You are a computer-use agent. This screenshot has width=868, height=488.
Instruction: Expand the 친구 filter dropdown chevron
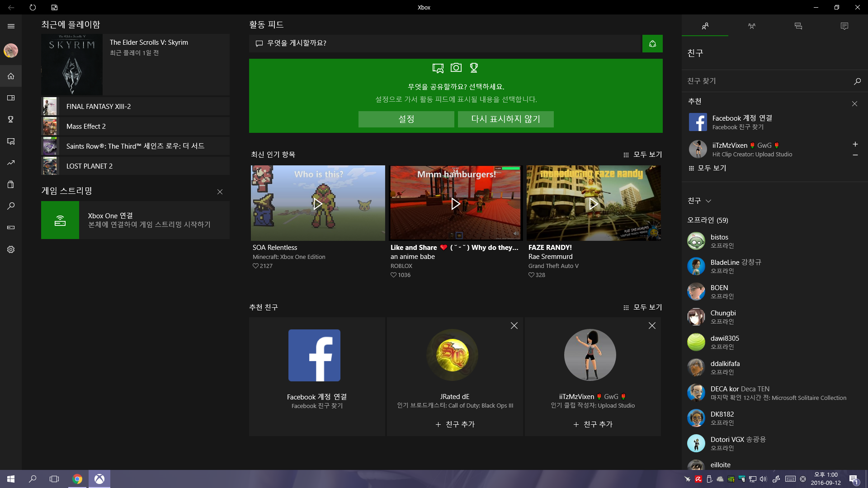[708, 201]
